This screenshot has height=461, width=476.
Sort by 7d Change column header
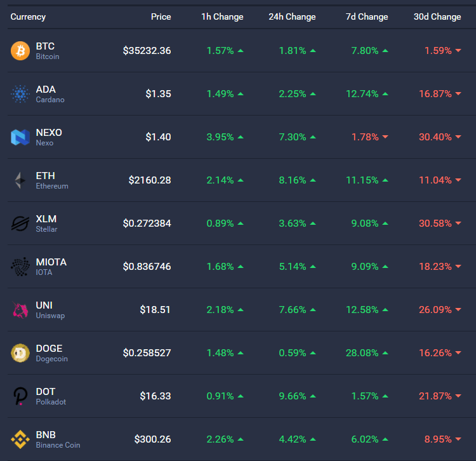(367, 17)
